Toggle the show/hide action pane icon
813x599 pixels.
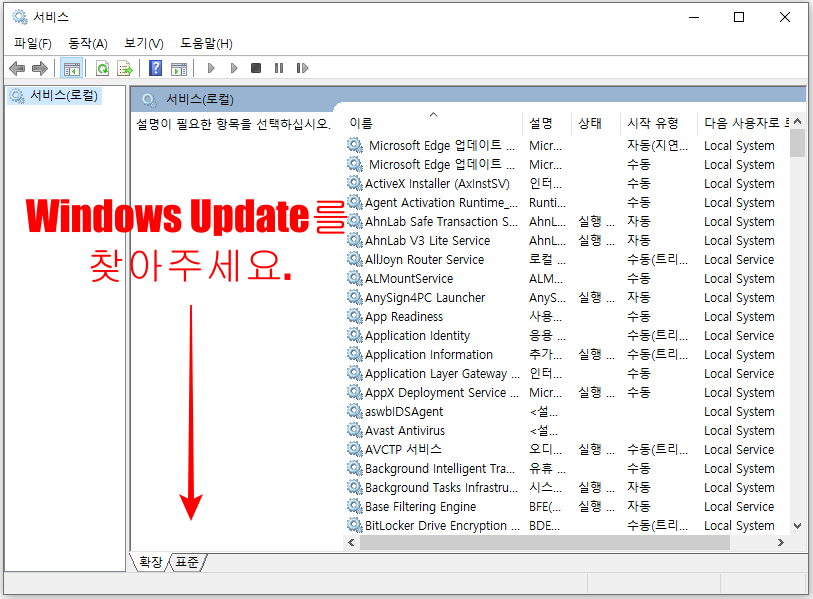coord(179,68)
